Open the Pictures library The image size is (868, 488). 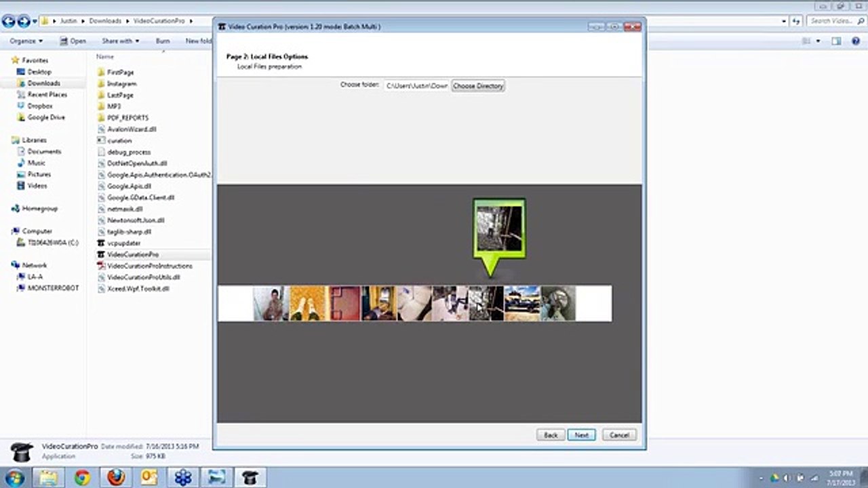(x=39, y=174)
